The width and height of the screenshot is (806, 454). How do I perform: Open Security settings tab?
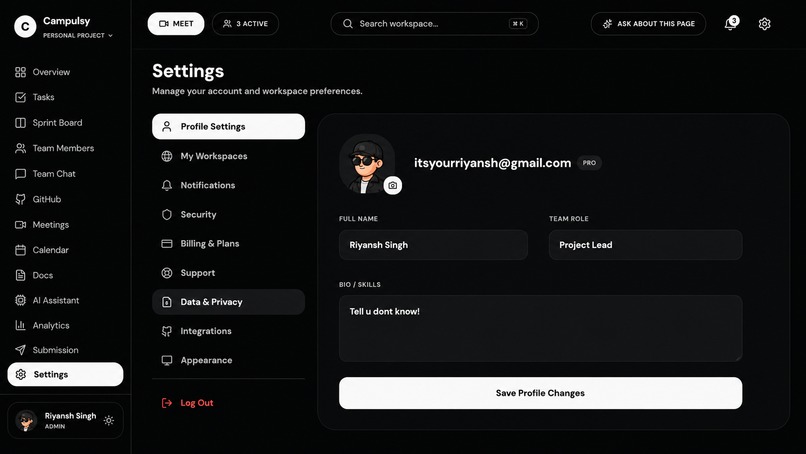[228, 214]
